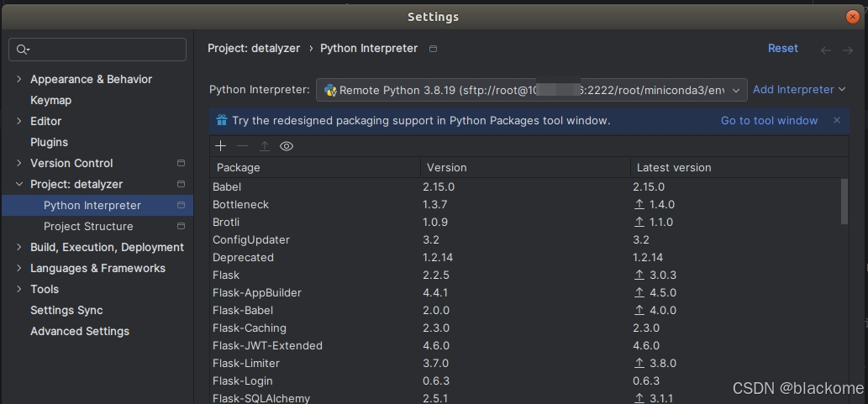The image size is (868, 404).
Task: Select Plugins settings page
Action: [50, 142]
